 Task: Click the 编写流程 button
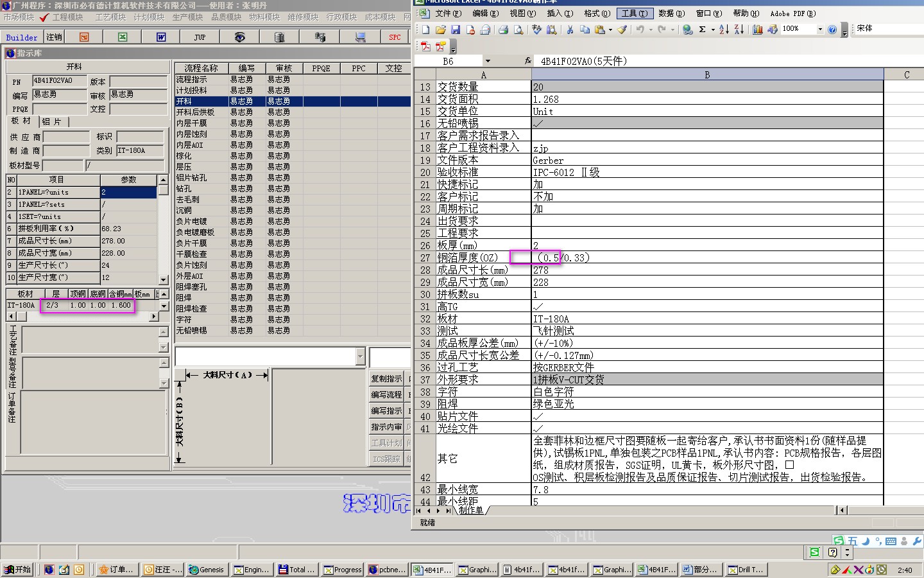pyautogui.click(x=387, y=395)
